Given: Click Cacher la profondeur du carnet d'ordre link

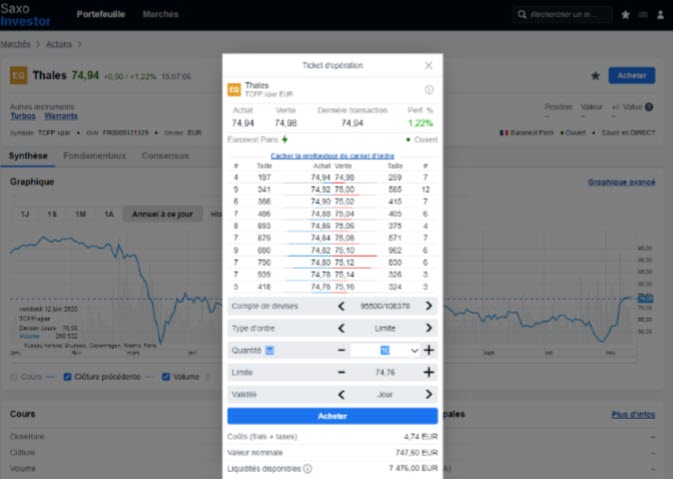Looking at the screenshot, I should (333, 156).
